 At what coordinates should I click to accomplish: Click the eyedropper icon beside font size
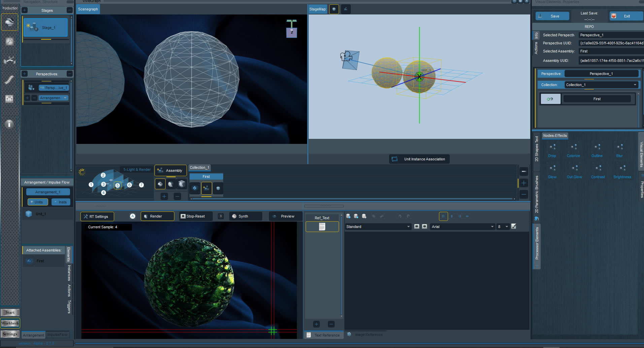(514, 227)
